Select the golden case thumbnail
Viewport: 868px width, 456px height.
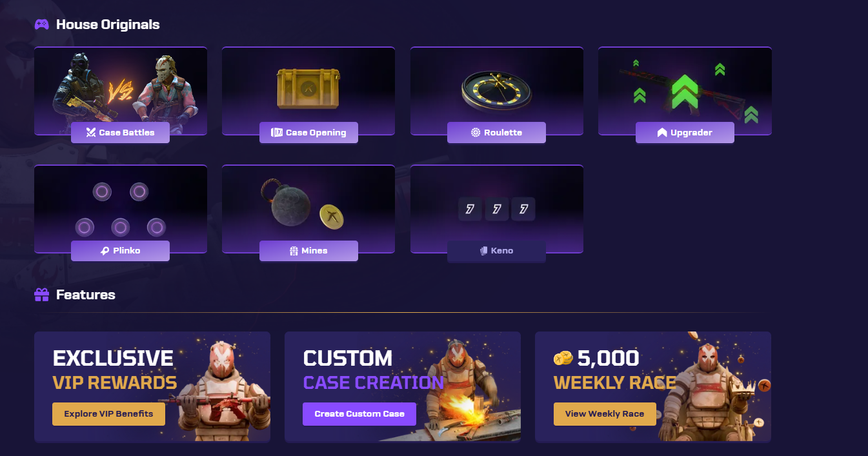pos(308,87)
